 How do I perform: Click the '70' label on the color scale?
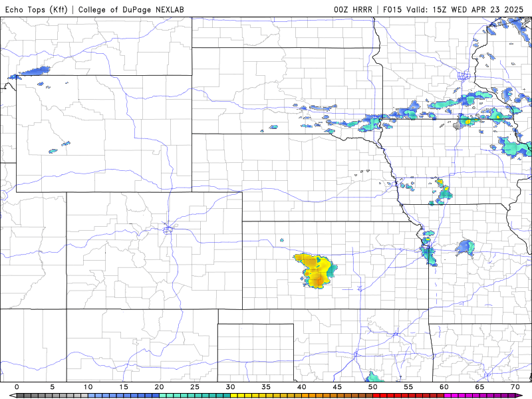(515, 387)
